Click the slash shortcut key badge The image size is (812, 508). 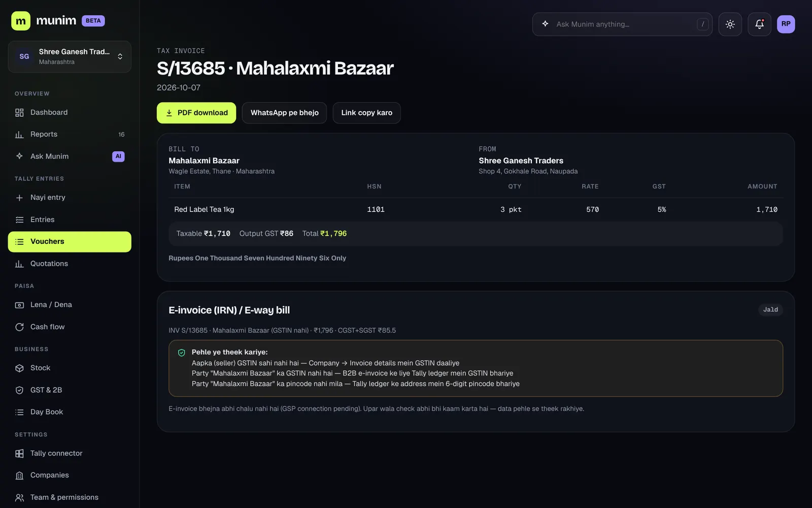703,24
